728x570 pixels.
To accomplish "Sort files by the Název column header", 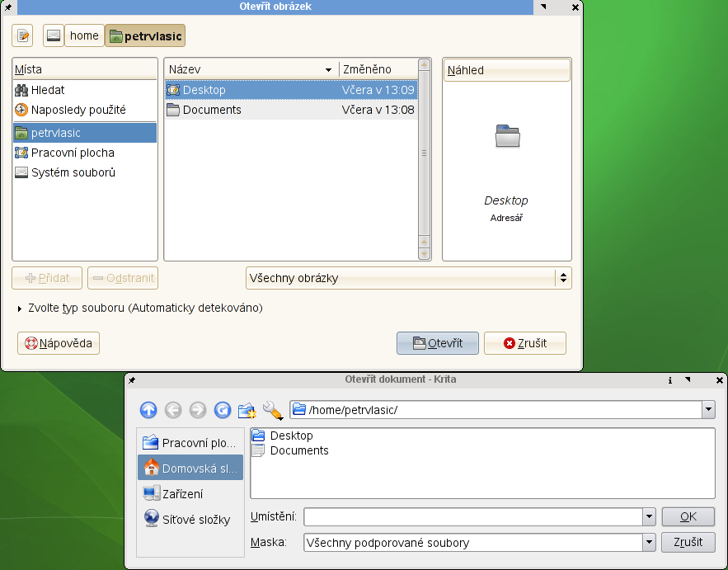I will pyautogui.click(x=251, y=69).
